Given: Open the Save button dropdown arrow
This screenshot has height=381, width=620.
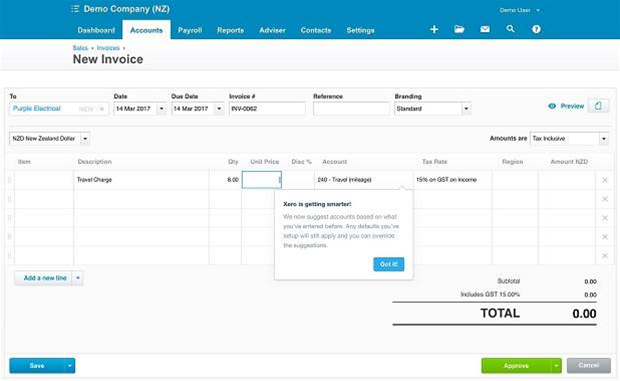Looking at the screenshot, I should click(70, 366).
